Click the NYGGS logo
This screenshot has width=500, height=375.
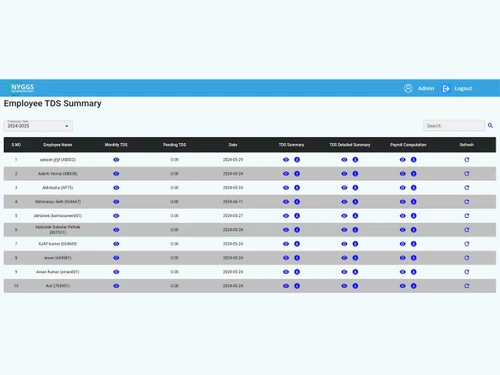pyautogui.click(x=21, y=88)
